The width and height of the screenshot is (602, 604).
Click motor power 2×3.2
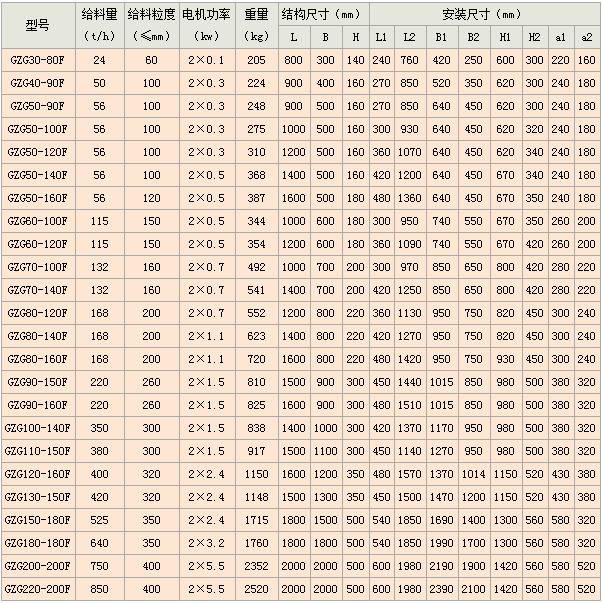click(x=207, y=543)
